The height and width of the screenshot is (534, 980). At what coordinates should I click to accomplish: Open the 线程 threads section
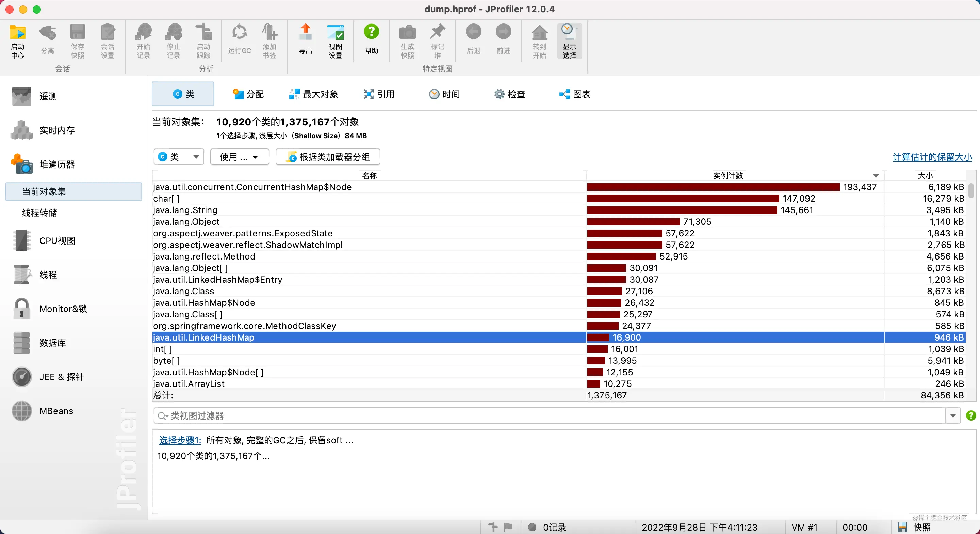pos(35,274)
